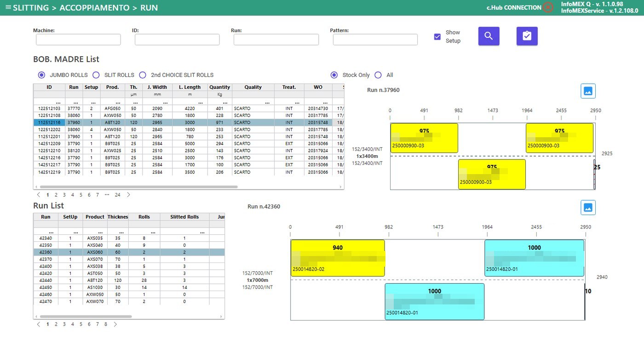The height and width of the screenshot is (350, 644).
Task: Select 2nd CHOICE SLIT ROLLS option
Action: (143, 75)
